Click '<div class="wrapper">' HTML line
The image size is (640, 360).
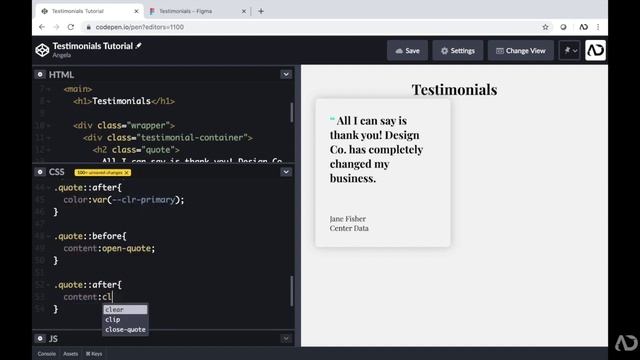point(124,125)
